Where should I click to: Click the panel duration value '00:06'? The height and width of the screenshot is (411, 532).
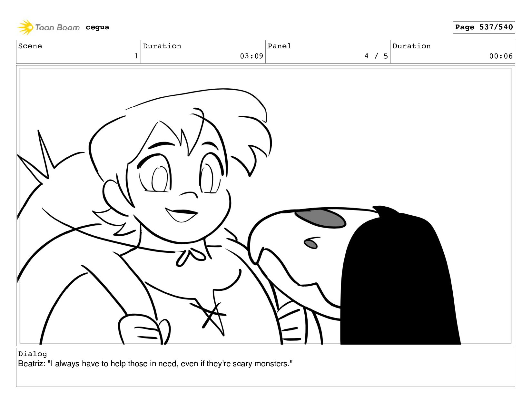(x=501, y=56)
